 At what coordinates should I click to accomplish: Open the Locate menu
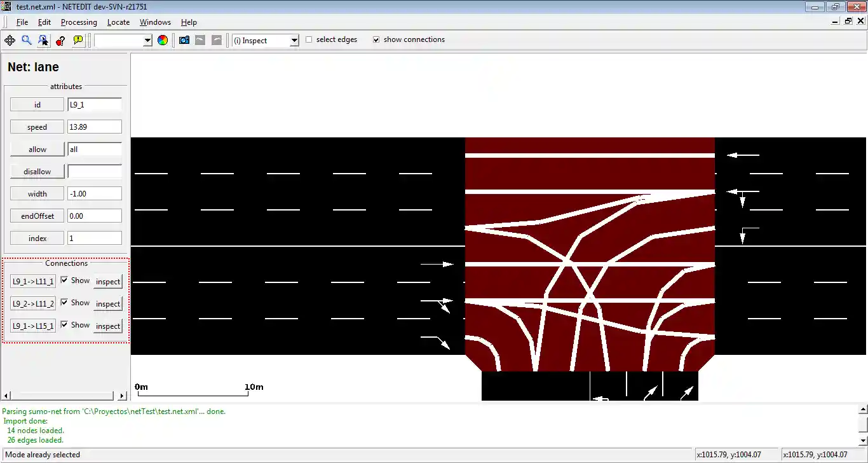[118, 22]
